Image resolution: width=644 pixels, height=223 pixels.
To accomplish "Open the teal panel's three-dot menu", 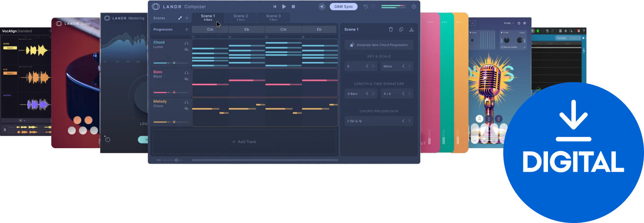I will point(444,22).
